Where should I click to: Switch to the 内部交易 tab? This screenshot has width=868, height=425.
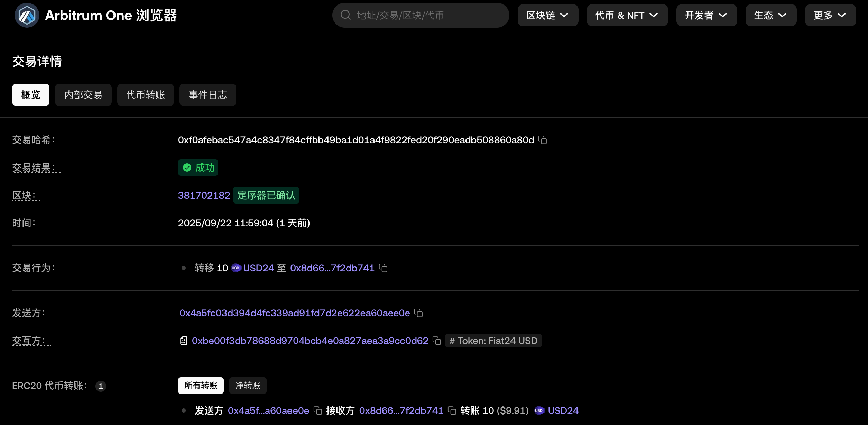pos(83,95)
